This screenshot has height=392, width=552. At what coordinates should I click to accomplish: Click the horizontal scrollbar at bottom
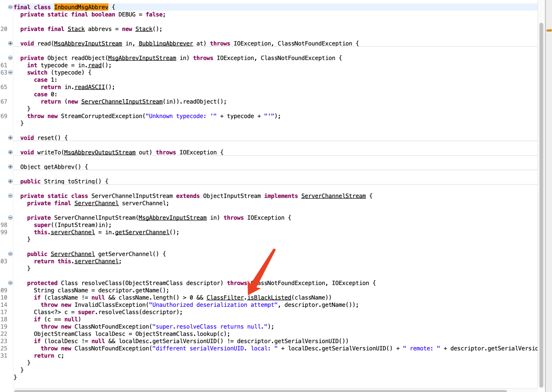(x=260, y=391)
